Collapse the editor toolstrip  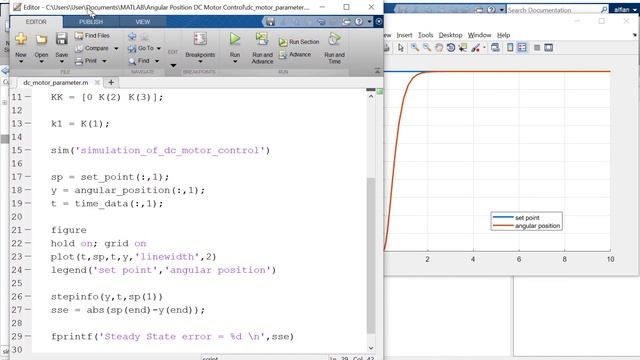[x=377, y=71]
